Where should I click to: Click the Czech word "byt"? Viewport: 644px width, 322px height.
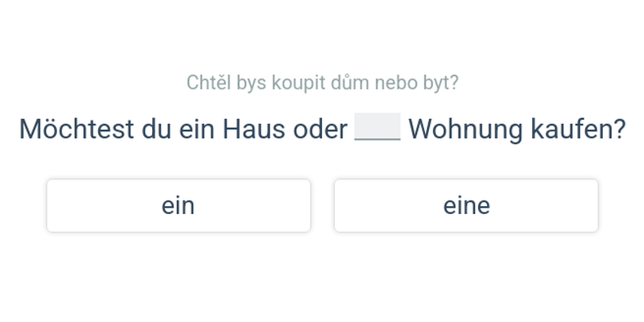[436, 82]
